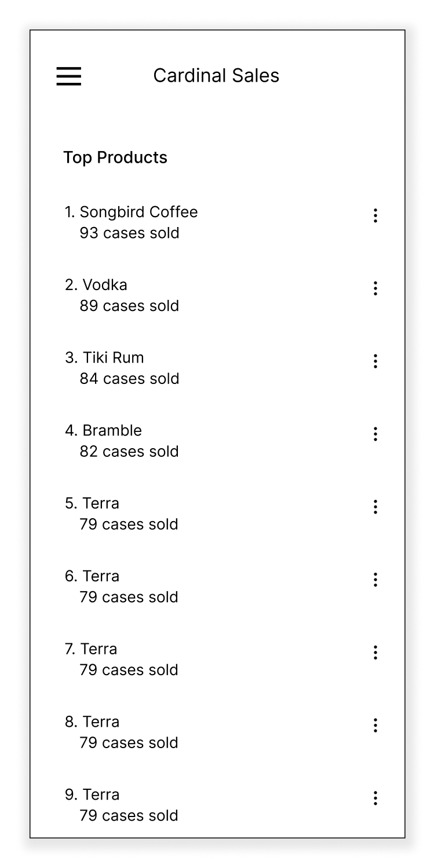Tap the kebab menu for Tiki Rum

[x=375, y=361]
